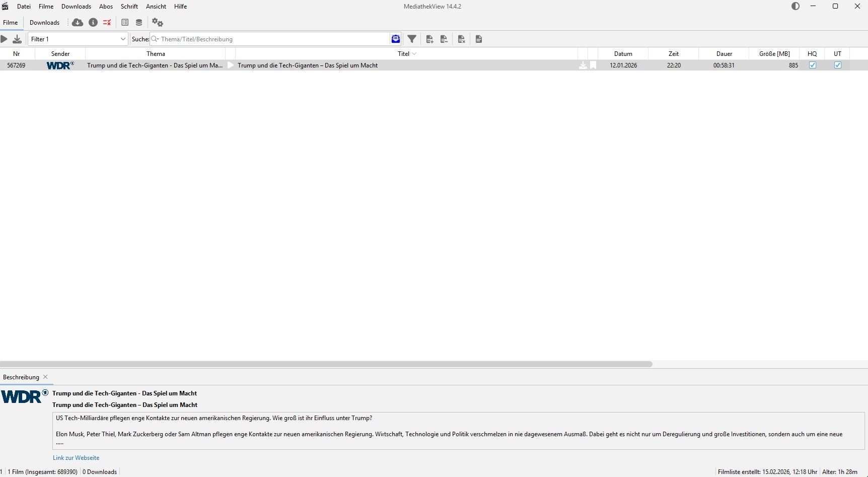Toggle dark mode icon in title bar
The image size is (868, 477).
tap(795, 7)
